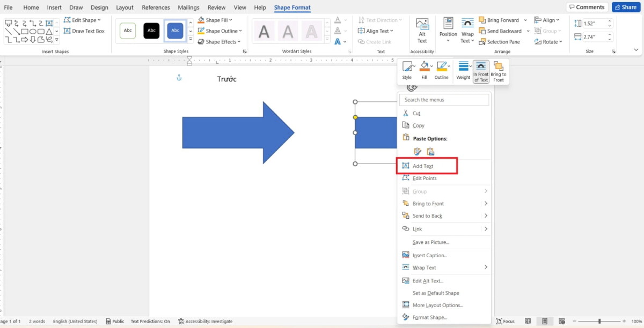The height and width of the screenshot is (328, 644).
Task: Click the Edit Shape icon
Action: 67,20
